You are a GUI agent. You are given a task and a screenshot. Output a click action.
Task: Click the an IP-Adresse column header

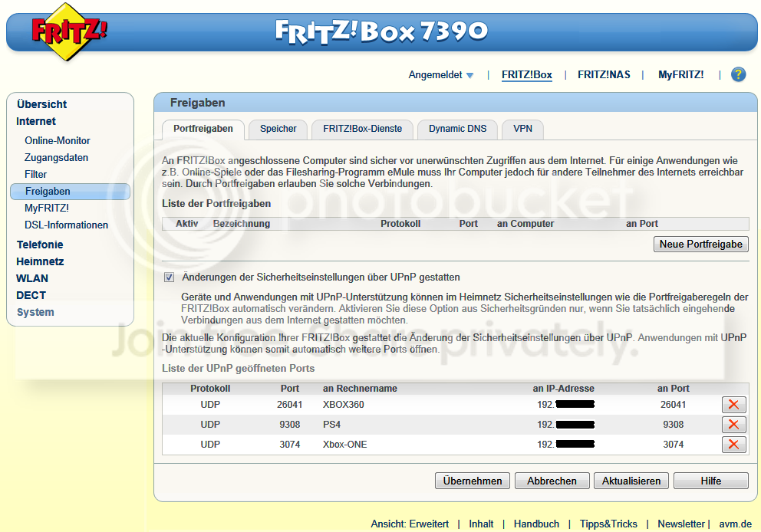coord(564,389)
